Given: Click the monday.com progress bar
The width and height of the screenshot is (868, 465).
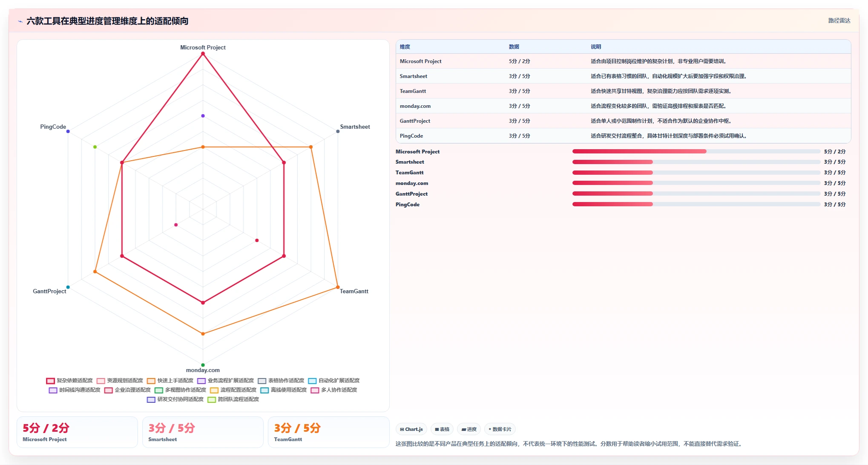Looking at the screenshot, I should 696,183.
